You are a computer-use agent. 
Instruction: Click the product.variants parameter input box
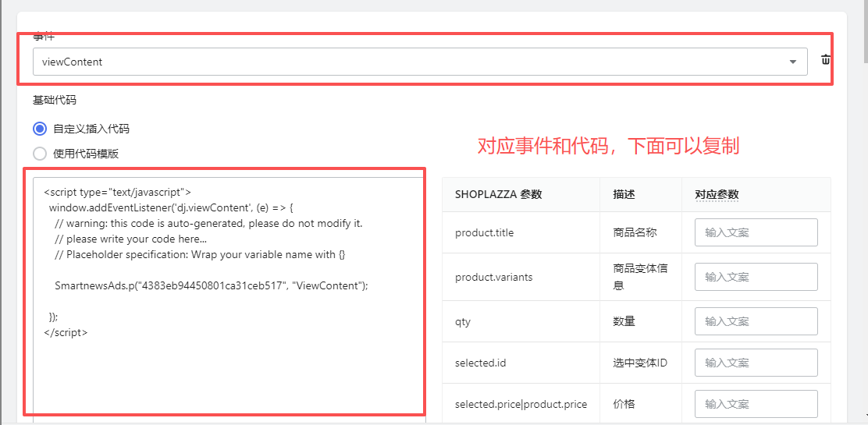pyautogui.click(x=756, y=277)
